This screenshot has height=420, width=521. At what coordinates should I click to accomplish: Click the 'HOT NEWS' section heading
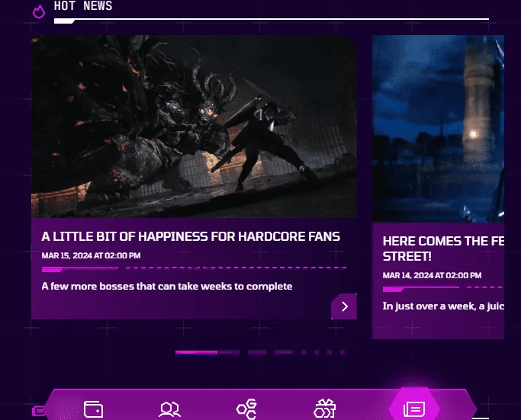point(83,6)
